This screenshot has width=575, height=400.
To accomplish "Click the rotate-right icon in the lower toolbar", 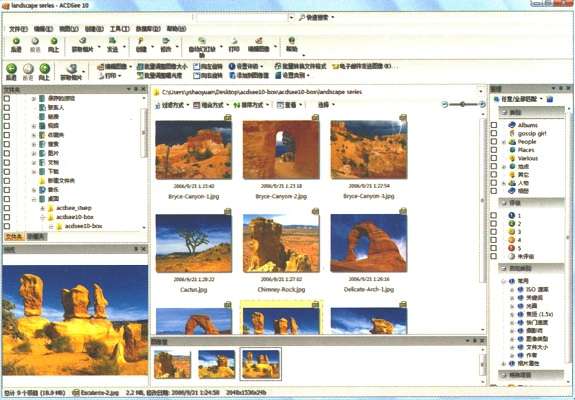I will (x=196, y=76).
